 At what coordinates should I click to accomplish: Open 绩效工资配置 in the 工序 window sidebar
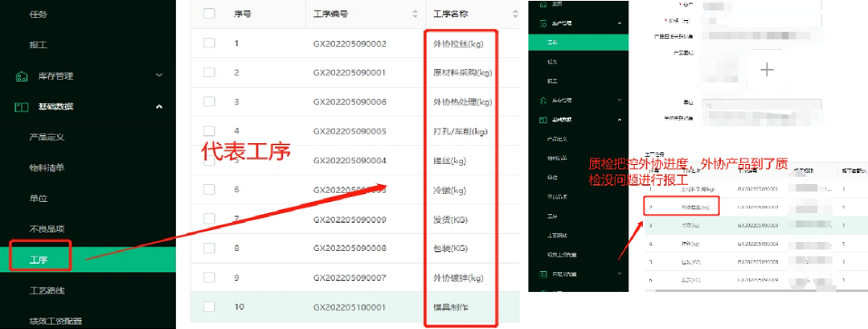(x=56, y=321)
